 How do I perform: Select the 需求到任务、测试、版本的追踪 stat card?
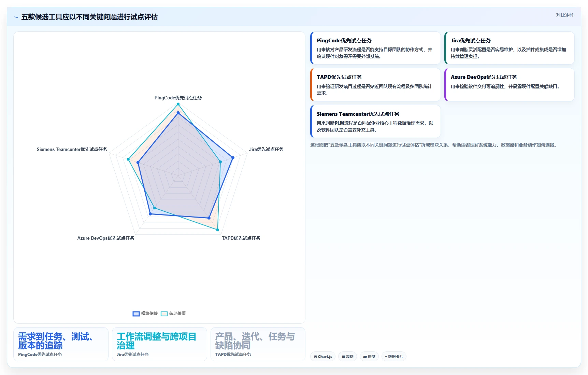61,344
